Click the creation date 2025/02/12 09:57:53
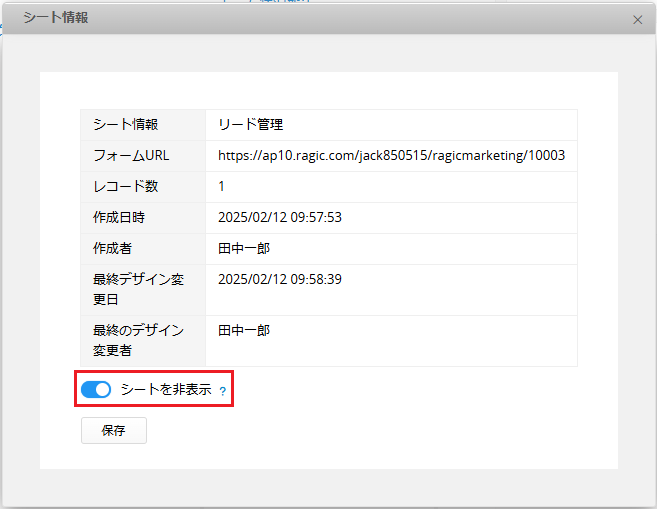Screen dimensions: 657x509 280,217
